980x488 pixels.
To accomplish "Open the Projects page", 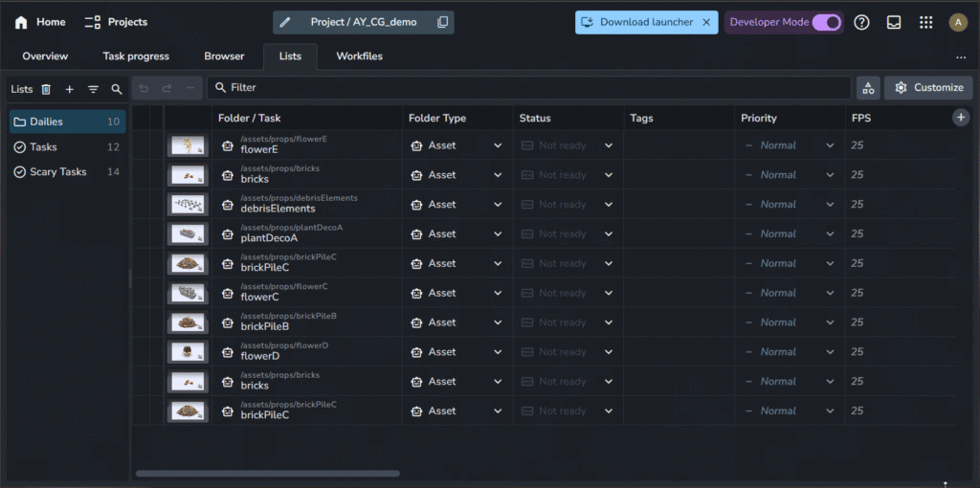I will click(x=116, y=22).
